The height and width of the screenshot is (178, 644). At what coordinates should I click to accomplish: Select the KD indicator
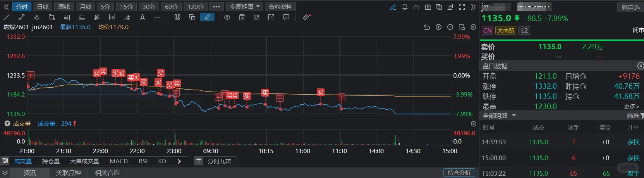pos(162,161)
